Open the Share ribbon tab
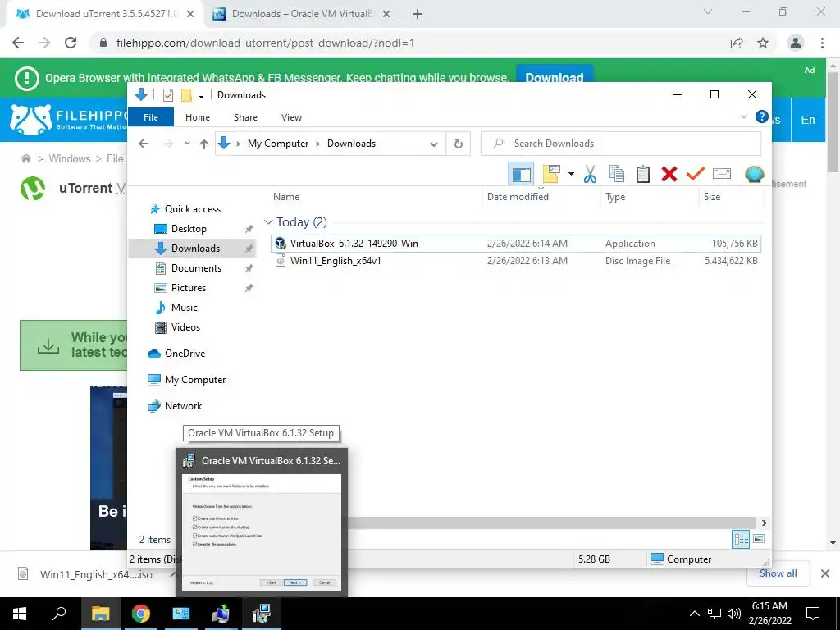Image resolution: width=840 pixels, height=630 pixels. [245, 117]
